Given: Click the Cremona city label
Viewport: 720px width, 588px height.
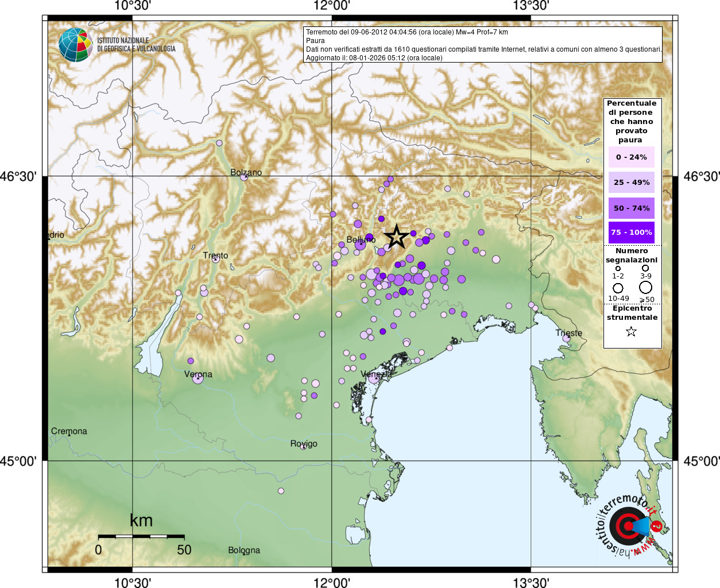Looking at the screenshot, I should point(69,431).
